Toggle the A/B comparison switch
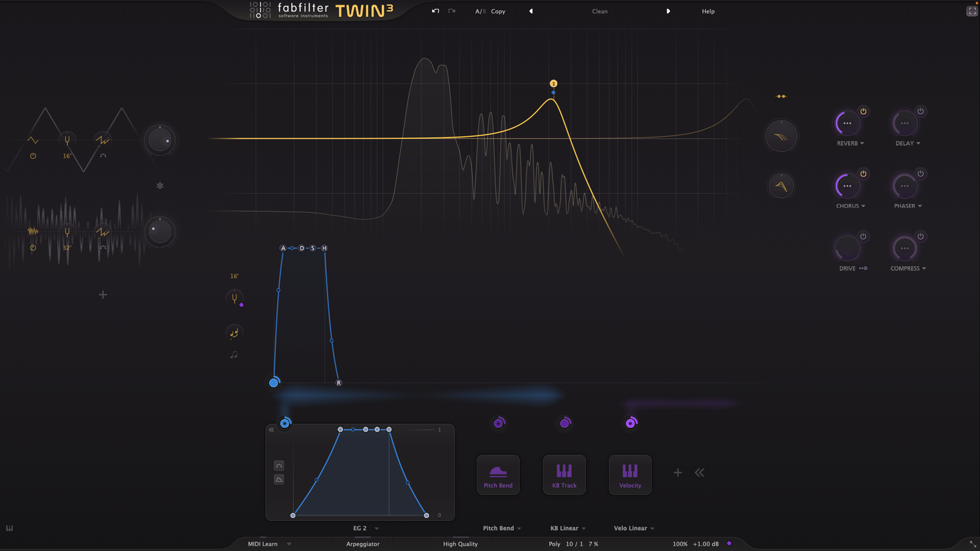 pyautogui.click(x=480, y=11)
